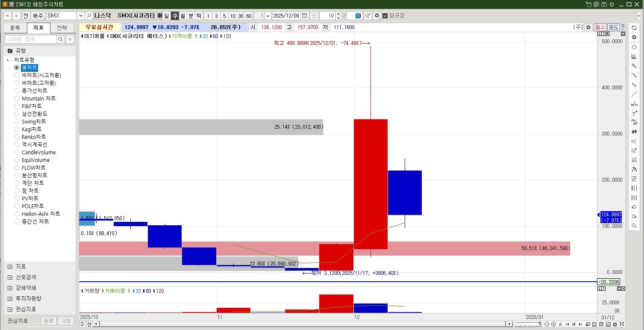Select the circle drawing tool
Image resolution: width=644 pixels, height=330 pixels.
[634, 47]
